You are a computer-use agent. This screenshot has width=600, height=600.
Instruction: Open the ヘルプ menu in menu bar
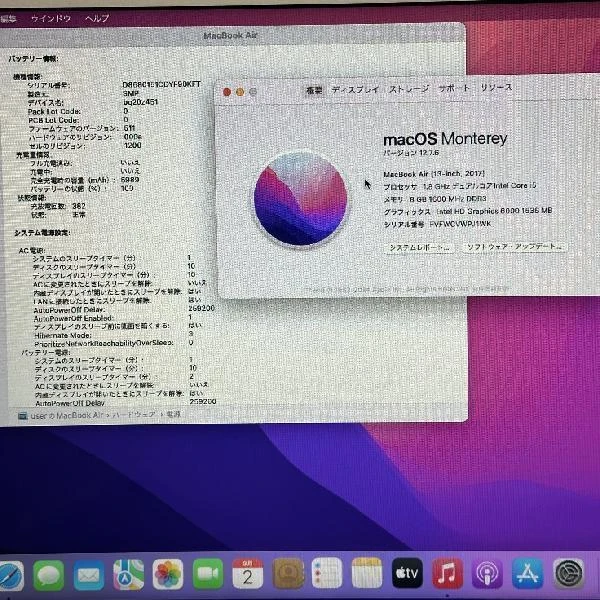[x=97, y=18]
